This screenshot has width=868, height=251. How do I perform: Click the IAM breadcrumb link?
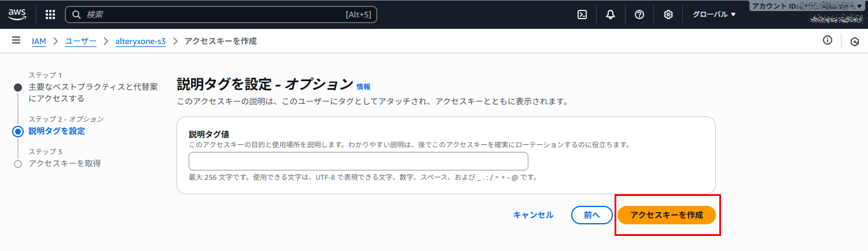tap(39, 41)
